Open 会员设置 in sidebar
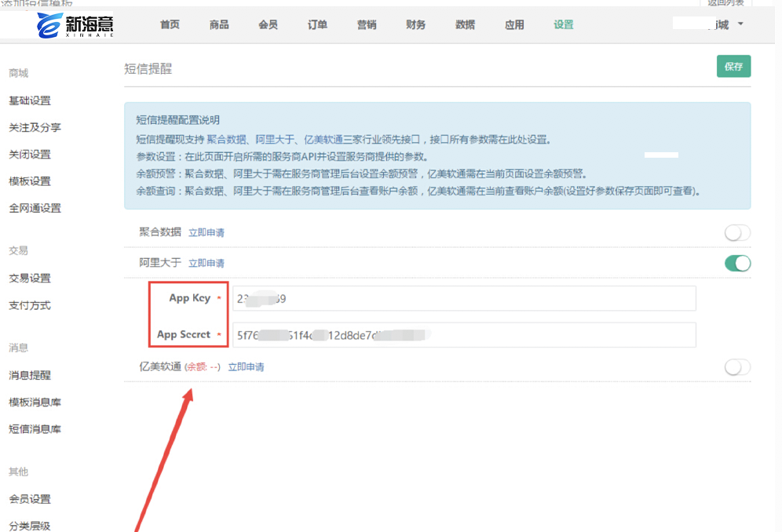The image size is (782, 532). [x=30, y=498]
